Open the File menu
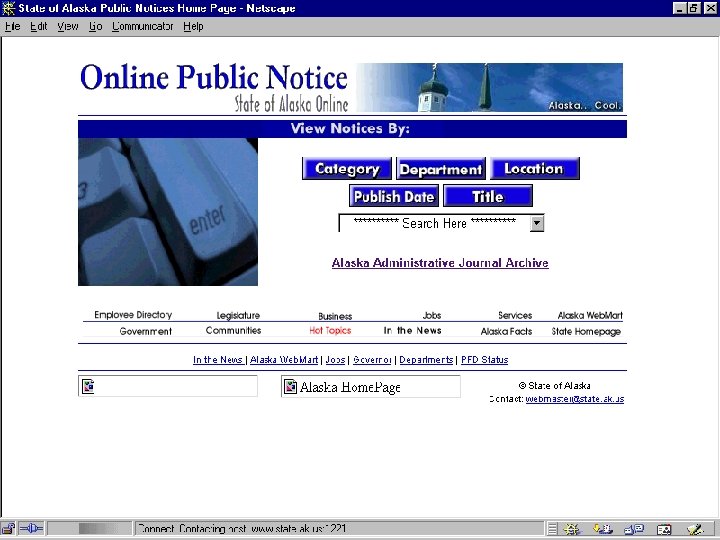720x540 pixels. point(12,27)
